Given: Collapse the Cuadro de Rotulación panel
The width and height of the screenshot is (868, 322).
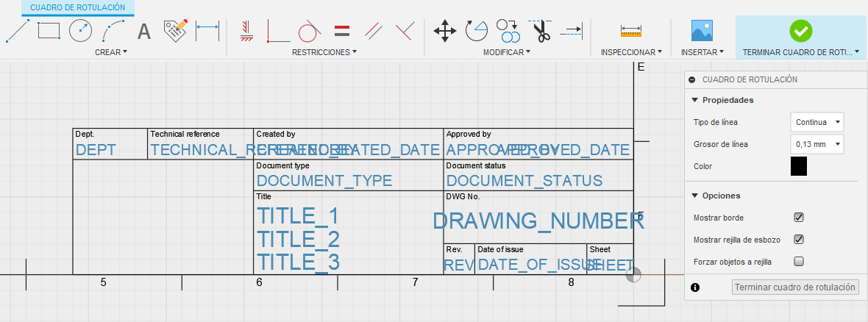Looking at the screenshot, I should (692, 79).
